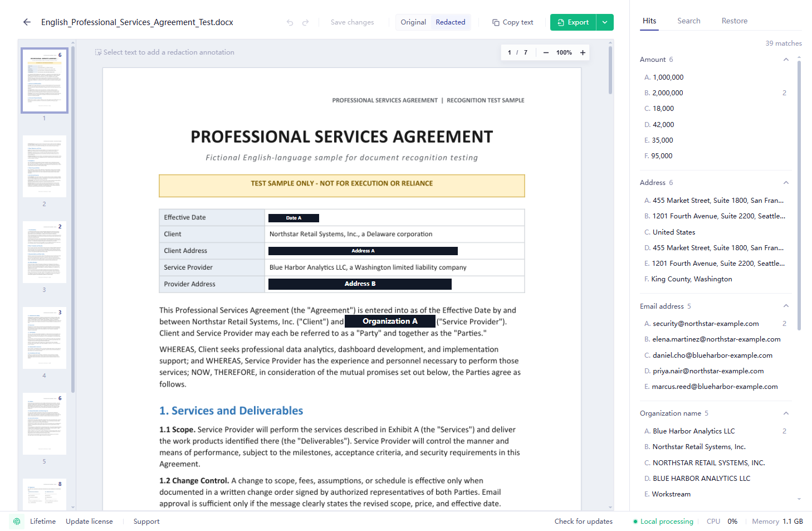Open the Support link

(146, 522)
